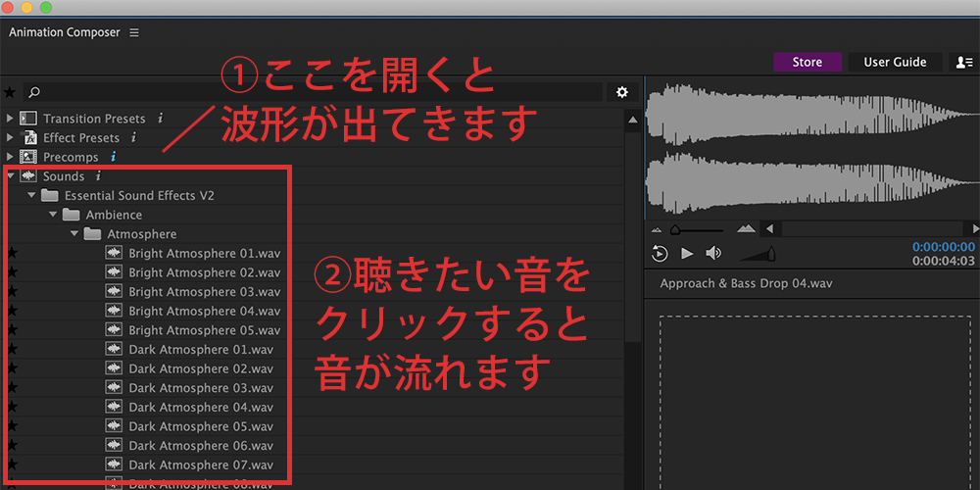Collapse the Atmosphere folder
This screenshot has width=980, height=490.
pyautogui.click(x=73, y=234)
